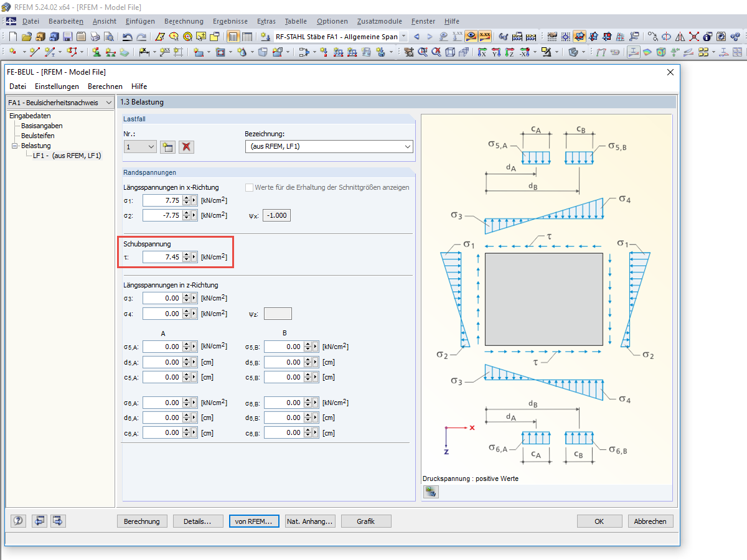Click the Save floppy-disk icon in RFEM toolbar
Screen dimensions: 747x560
[67, 37]
